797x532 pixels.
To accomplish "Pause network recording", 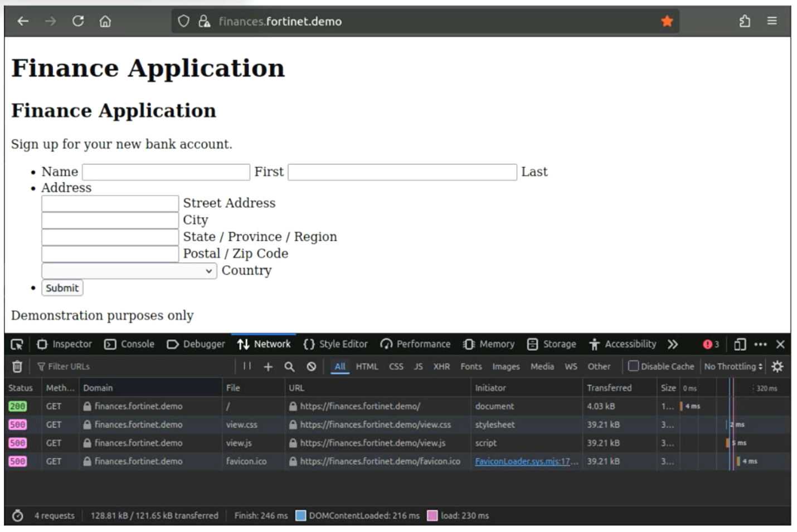I will click(247, 366).
